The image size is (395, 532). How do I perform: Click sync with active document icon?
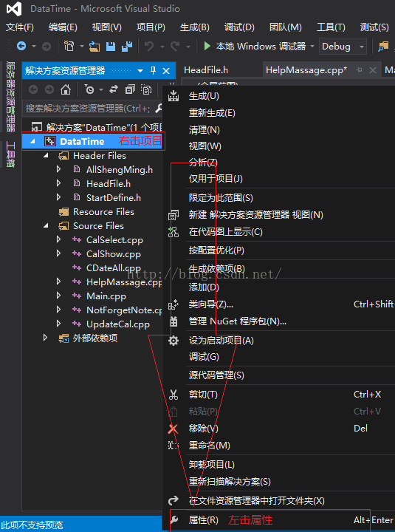[x=114, y=89]
